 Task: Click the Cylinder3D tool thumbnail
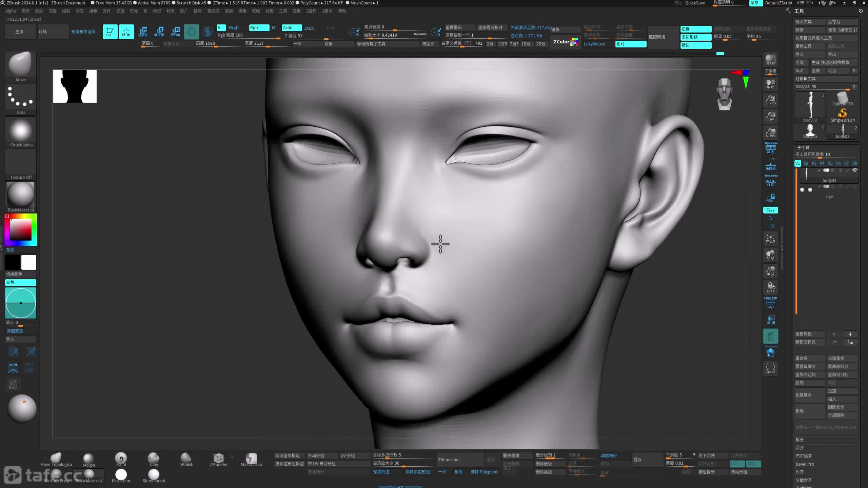click(843, 99)
